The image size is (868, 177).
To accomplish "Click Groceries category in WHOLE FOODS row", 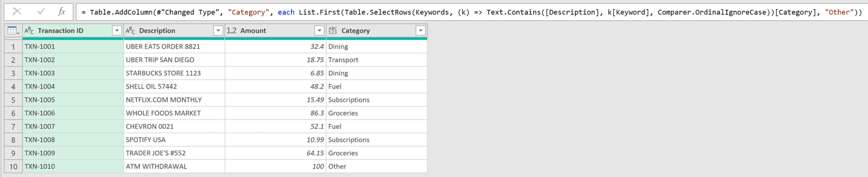I will pos(377,113).
